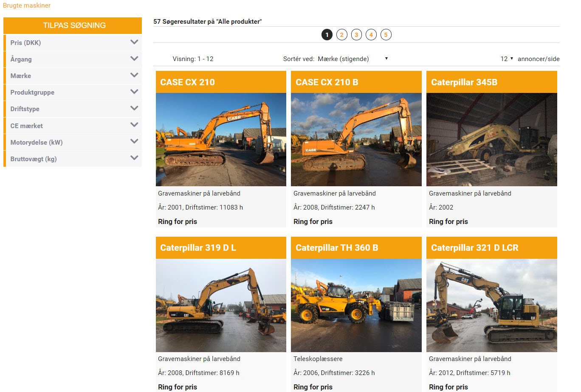Image resolution: width=581 pixels, height=392 pixels.
Task: Expand the Motorydelse (kW) filter chevron
Action: click(134, 141)
